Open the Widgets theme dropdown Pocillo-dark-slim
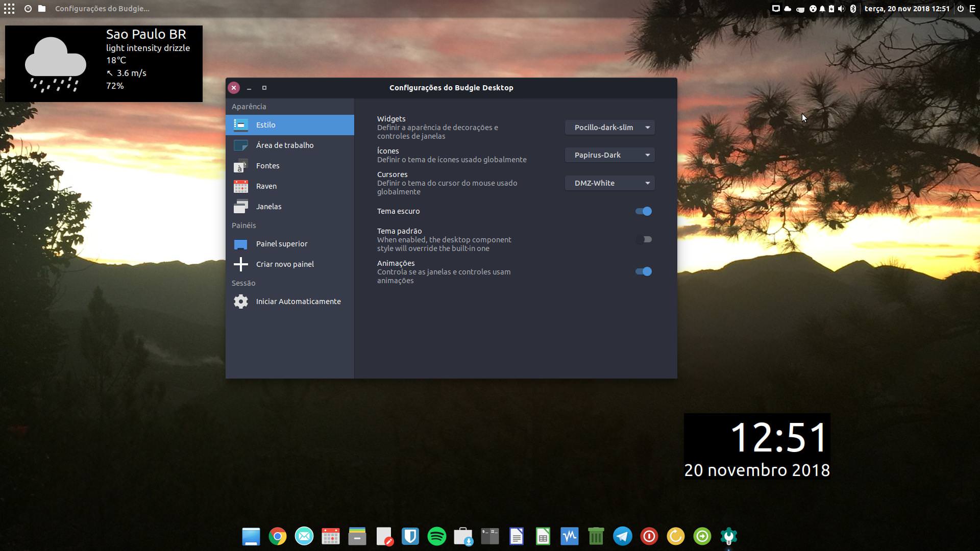The width and height of the screenshot is (980, 551). coord(609,128)
